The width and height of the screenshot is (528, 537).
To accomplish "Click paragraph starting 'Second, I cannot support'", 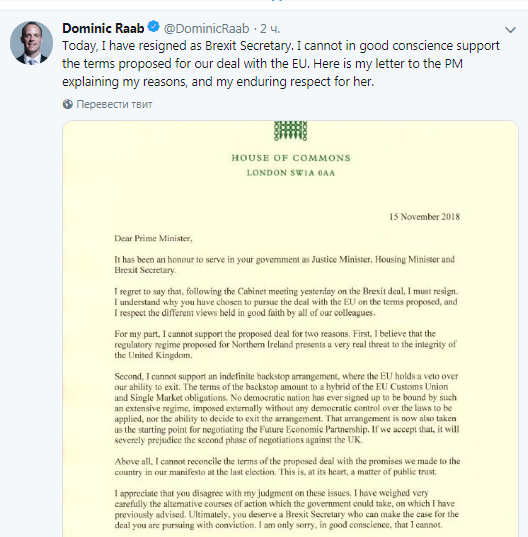I will pyautogui.click(x=287, y=408).
